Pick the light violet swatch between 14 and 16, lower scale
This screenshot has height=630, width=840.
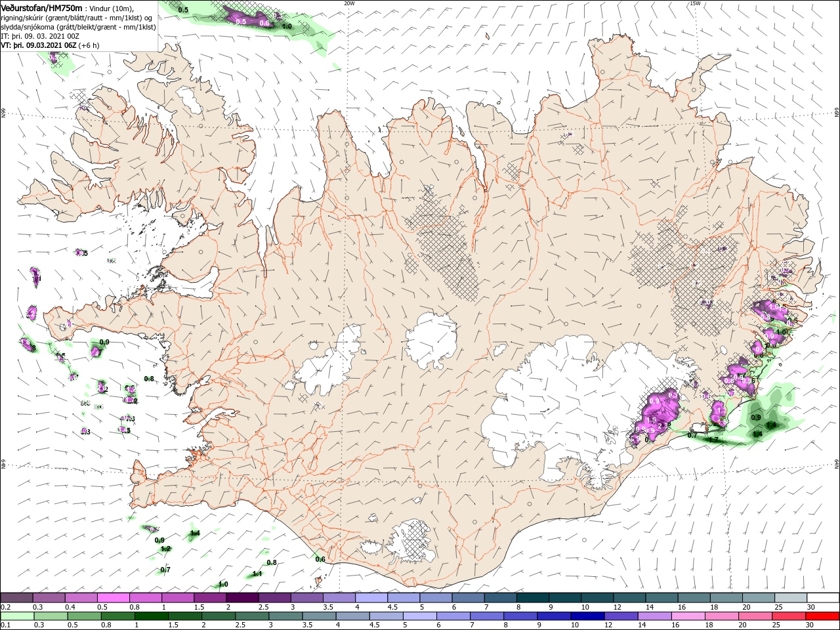point(654,616)
